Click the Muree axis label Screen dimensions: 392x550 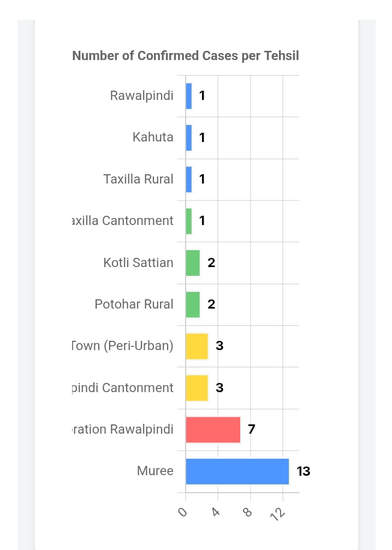pos(155,471)
